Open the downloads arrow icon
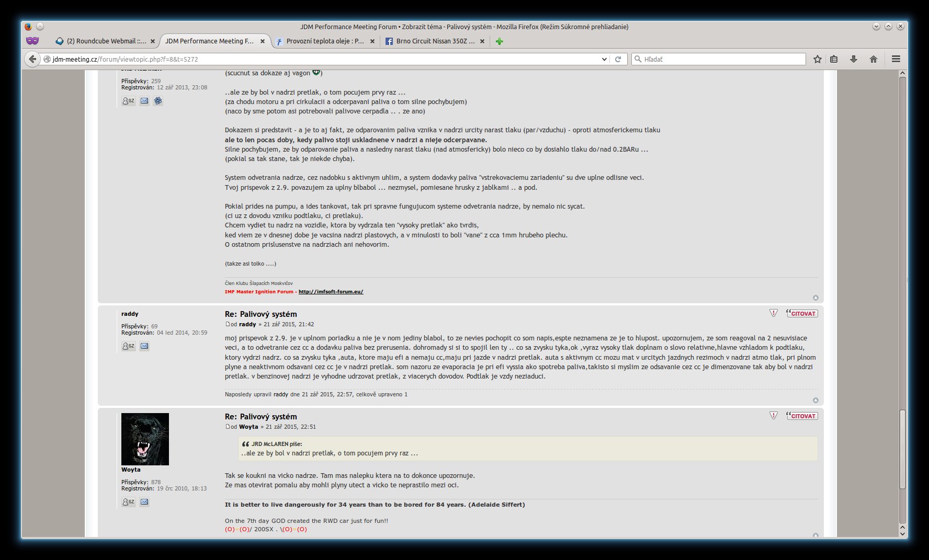The width and height of the screenshot is (929, 560). tap(854, 59)
